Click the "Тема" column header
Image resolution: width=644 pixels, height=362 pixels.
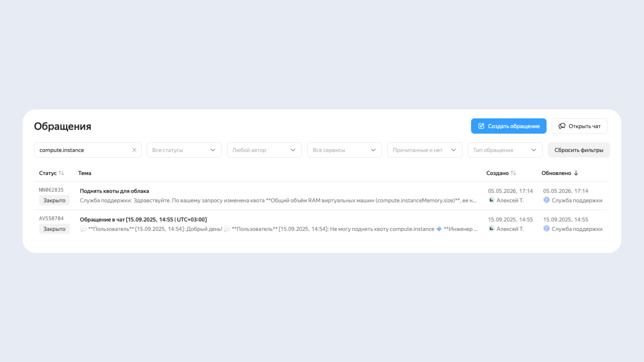coord(85,173)
